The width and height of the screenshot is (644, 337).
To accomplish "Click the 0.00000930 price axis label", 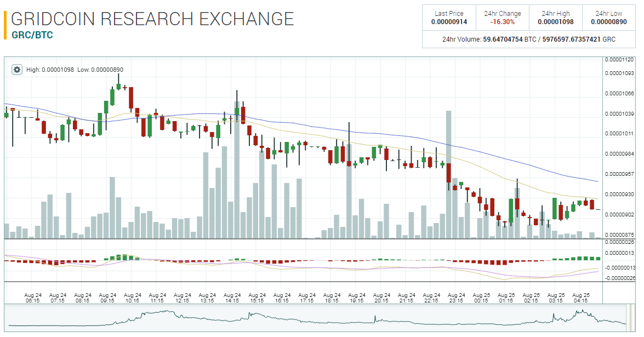I will (x=619, y=194).
